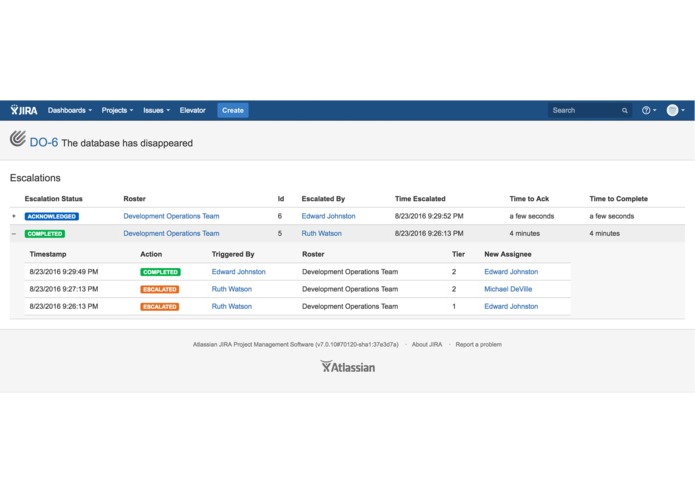Image resolution: width=695 pixels, height=494 pixels.
Task: Open Edward Johnston triggered-by link at 9:29:49
Action: 238,272
